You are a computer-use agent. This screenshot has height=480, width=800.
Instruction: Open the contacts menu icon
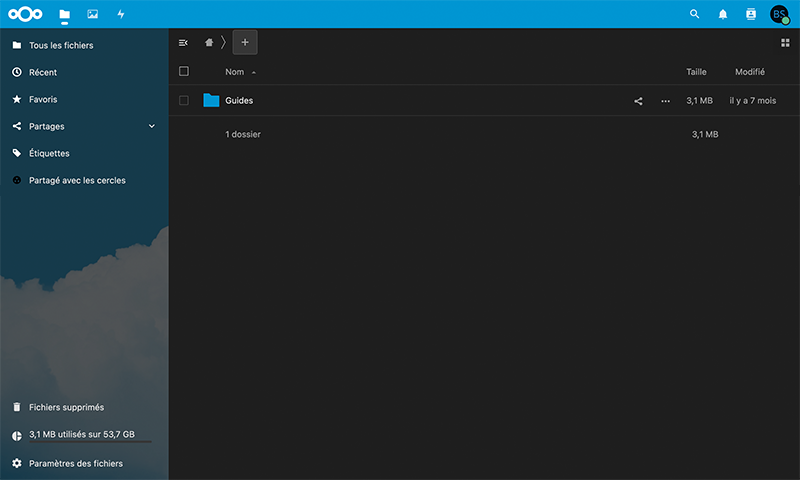pos(751,14)
